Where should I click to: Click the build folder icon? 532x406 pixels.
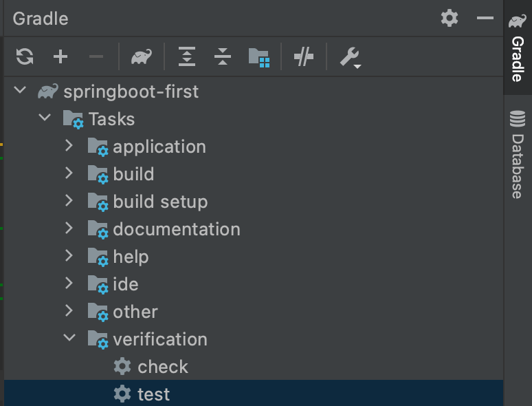pos(98,175)
